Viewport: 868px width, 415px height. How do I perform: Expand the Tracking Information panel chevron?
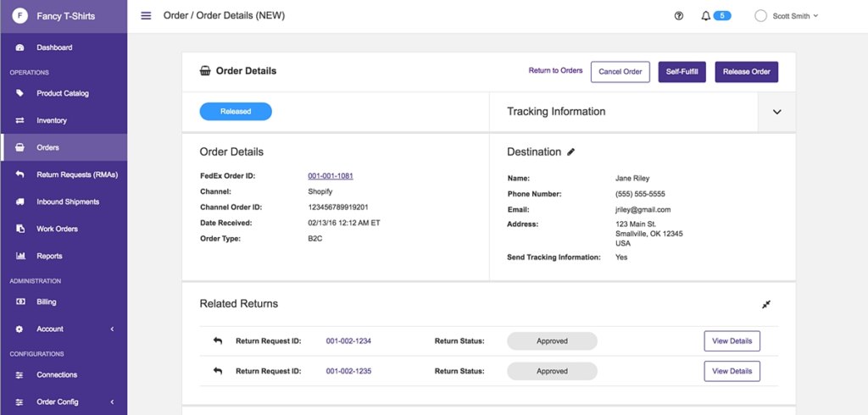point(776,112)
